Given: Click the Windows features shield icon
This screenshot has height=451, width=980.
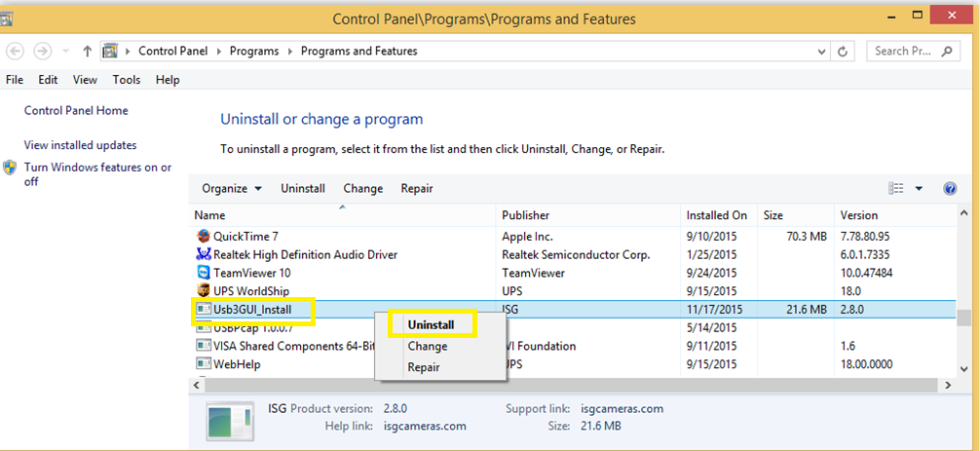Looking at the screenshot, I should [10, 168].
